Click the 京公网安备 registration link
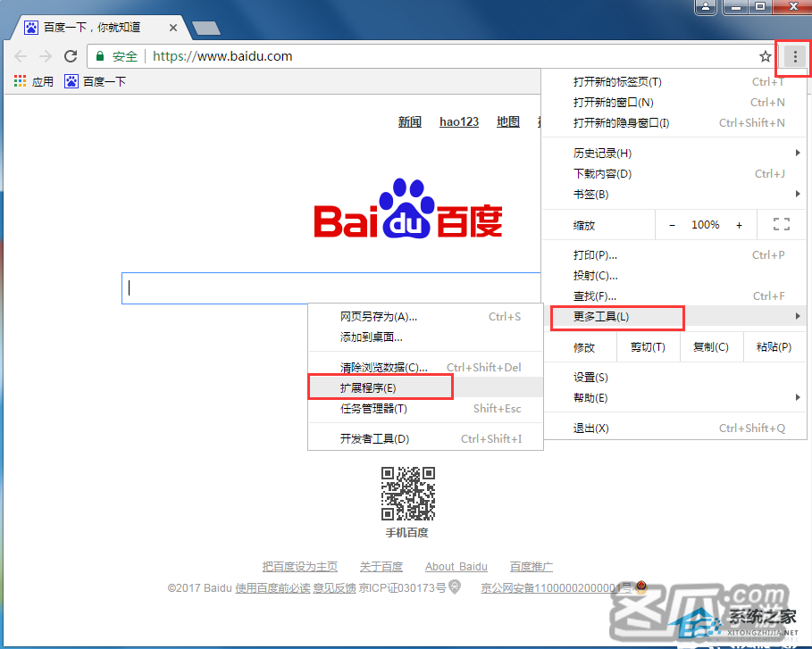The width and height of the screenshot is (812, 649). click(x=556, y=588)
